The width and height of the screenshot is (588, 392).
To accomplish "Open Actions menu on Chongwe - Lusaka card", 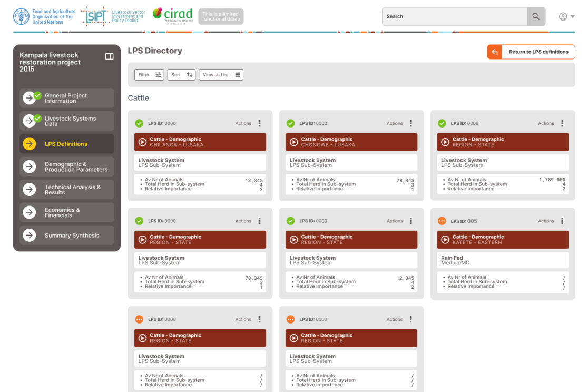I will click(x=411, y=123).
